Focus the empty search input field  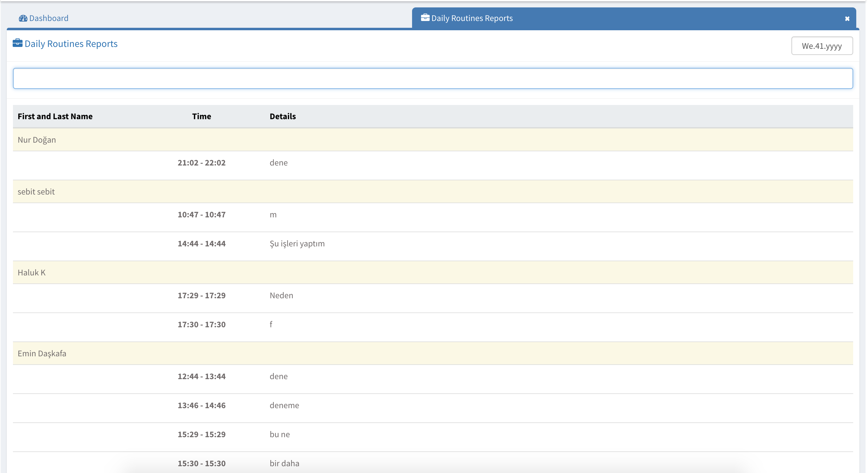coord(433,78)
